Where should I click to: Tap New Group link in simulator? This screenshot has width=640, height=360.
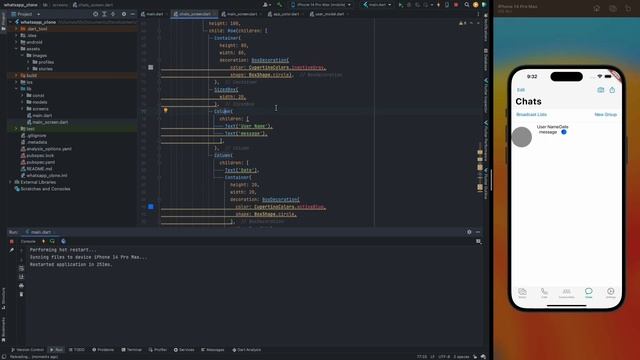[605, 115]
